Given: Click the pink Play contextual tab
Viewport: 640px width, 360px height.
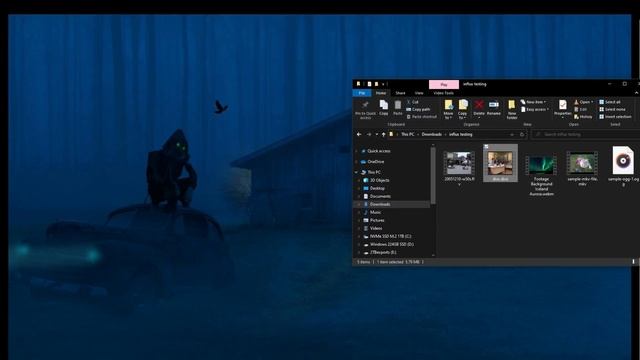Looking at the screenshot, I should click(x=444, y=84).
